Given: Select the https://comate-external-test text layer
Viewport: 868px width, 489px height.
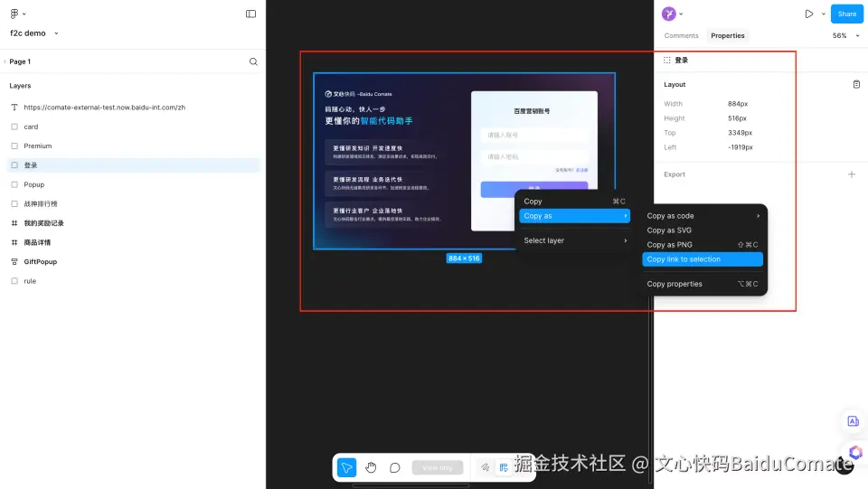Looking at the screenshot, I should pyautogui.click(x=105, y=108).
